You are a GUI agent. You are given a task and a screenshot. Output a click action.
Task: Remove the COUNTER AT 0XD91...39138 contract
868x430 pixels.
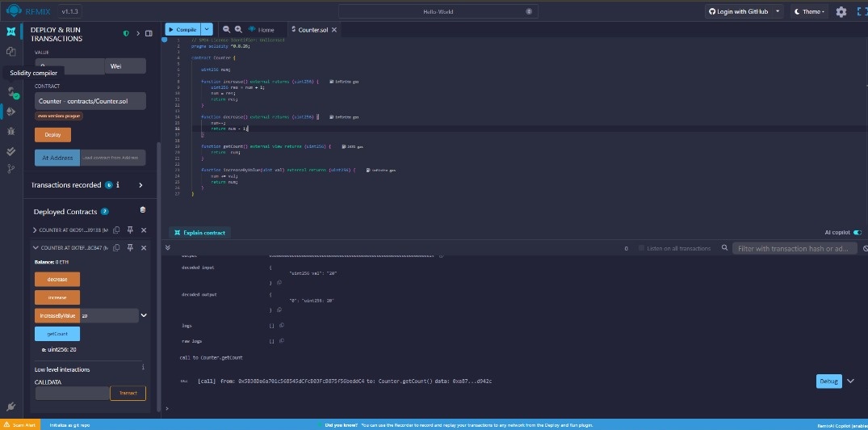point(144,230)
